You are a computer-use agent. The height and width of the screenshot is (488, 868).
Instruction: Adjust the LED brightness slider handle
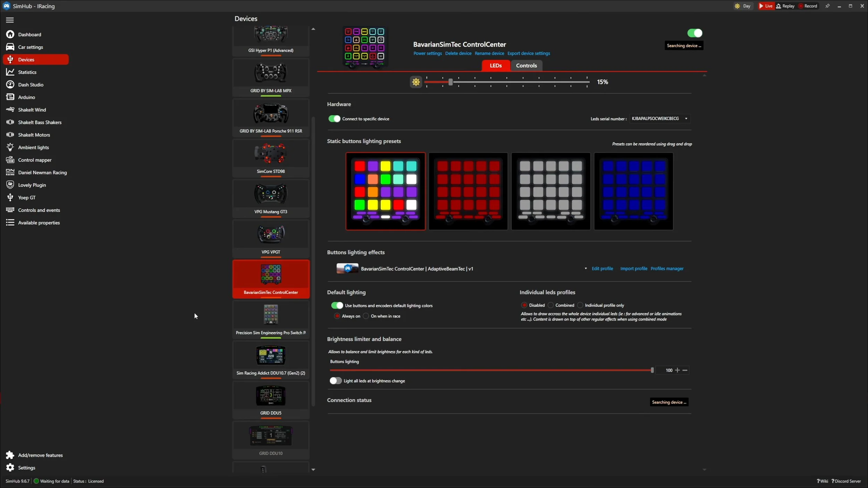pyautogui.click(x=450, y=82)
